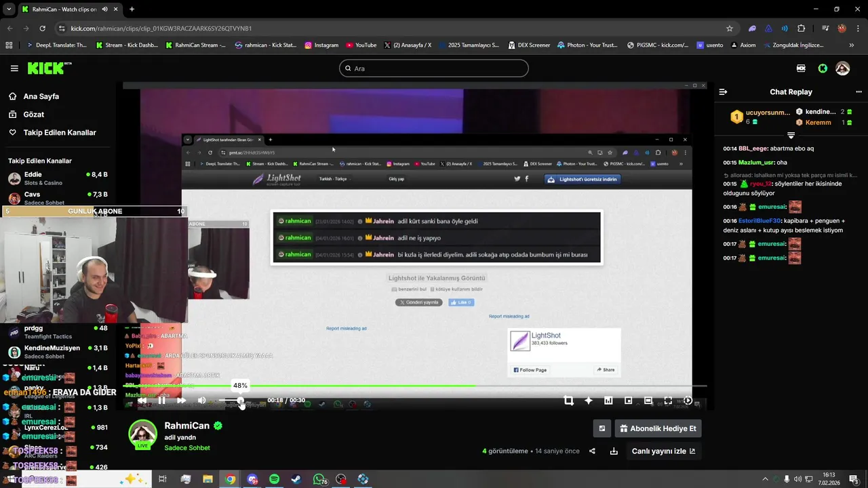Click the Abonelik Hediye Et button
The width and height of the screenshot is (868, 488).
658,428
